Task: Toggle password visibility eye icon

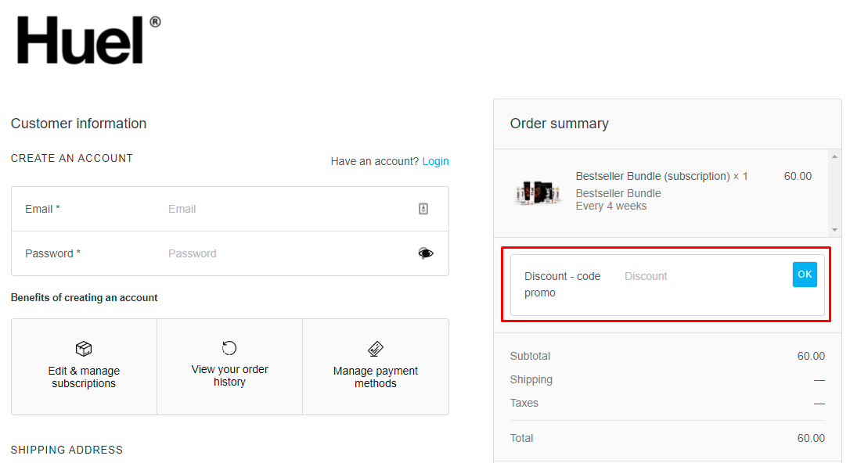Action: tap(426, 253)
